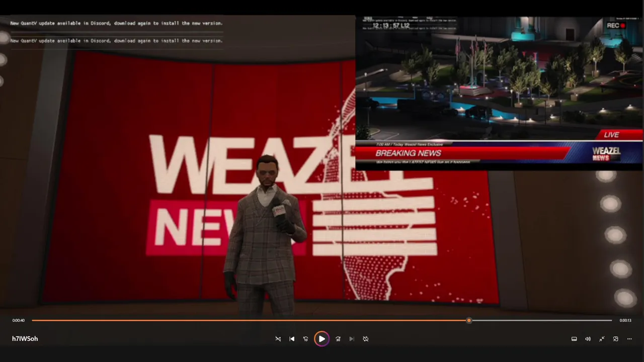Start playback with the Play button

coord(321,339)
